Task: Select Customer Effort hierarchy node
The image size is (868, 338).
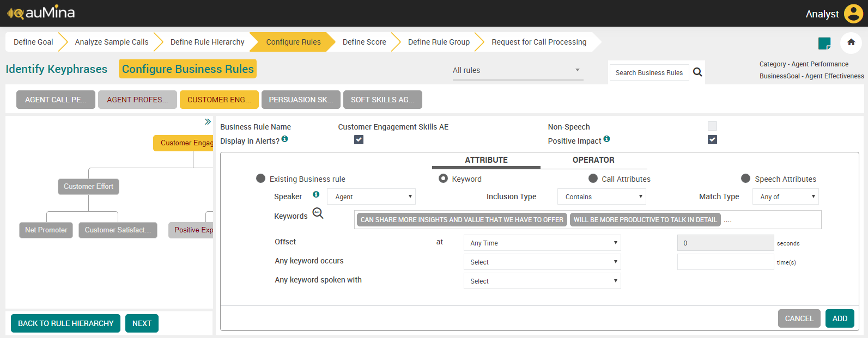Action: click(88, 186)
